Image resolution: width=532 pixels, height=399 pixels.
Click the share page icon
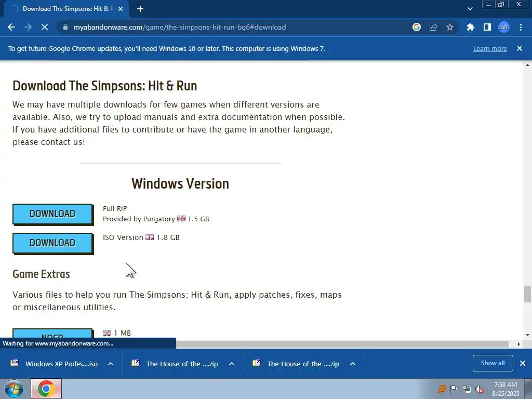point(433,27)
